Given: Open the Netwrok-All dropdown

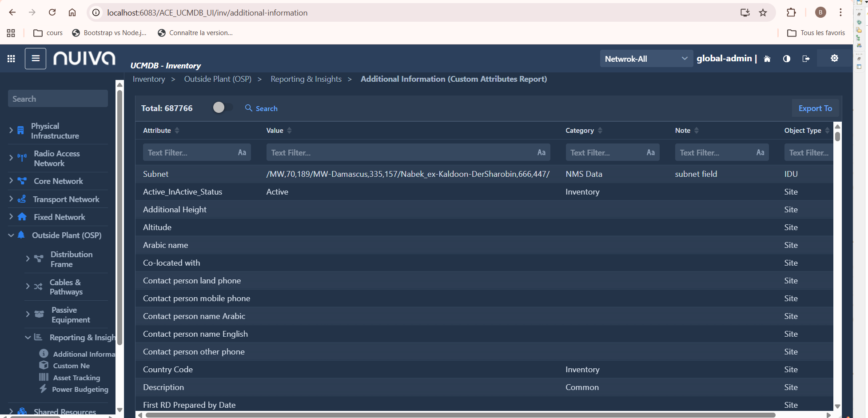Looking at the screenshot, I should pyautogui.click(x=646, y=59).
